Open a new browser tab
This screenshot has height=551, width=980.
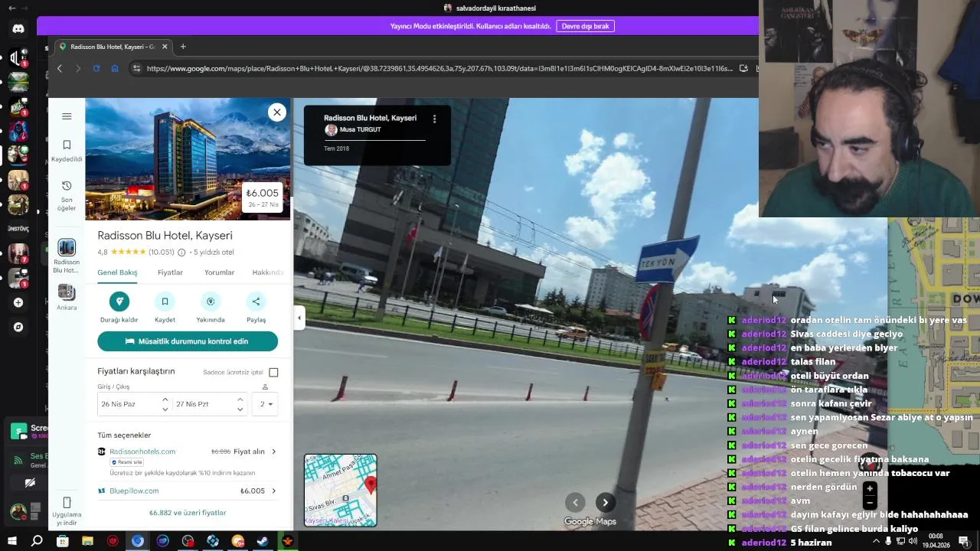point(183,47)
